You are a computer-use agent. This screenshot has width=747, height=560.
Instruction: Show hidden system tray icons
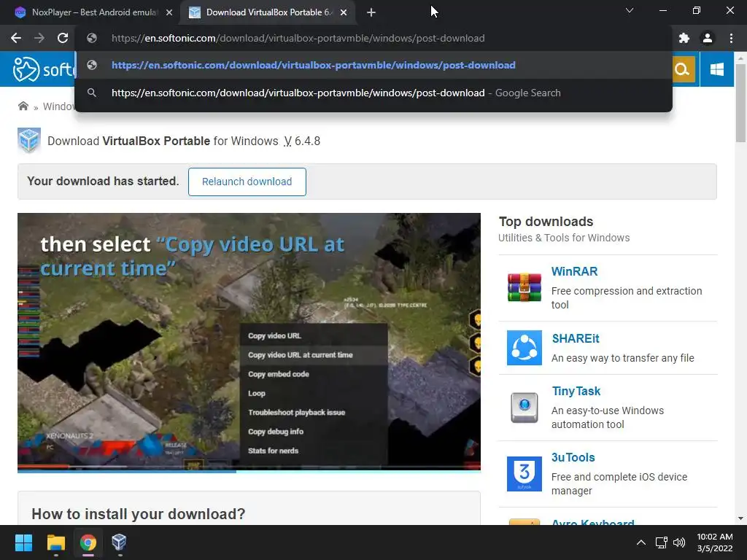tap(641, 542)
